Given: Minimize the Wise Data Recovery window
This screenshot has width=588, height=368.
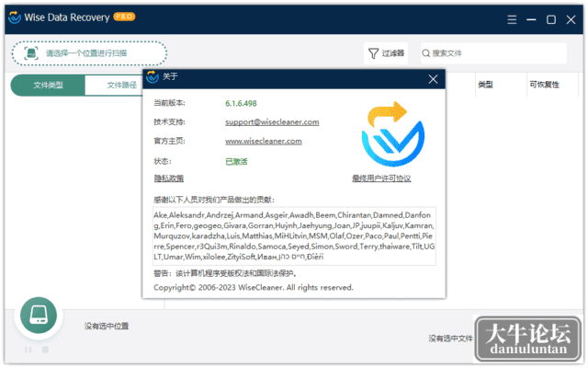Looking at the screenshot, I should click(531, 19).
